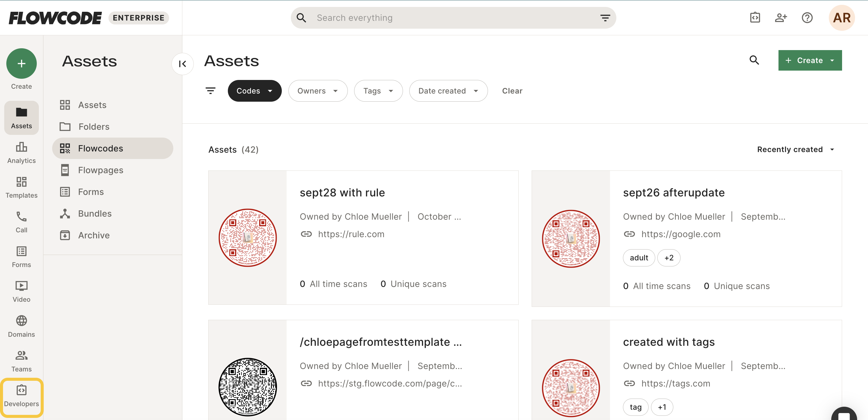Click the search magnifier next to Create button
Image resolution: width=868 pixels, height=420 pixels.
(754, 60)
